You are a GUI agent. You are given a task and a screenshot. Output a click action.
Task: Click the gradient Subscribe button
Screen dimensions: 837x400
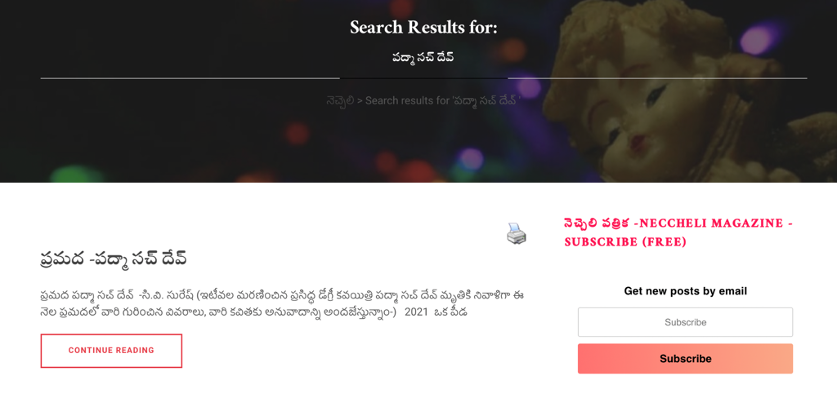pyautogui.click(x=685, y=359)
